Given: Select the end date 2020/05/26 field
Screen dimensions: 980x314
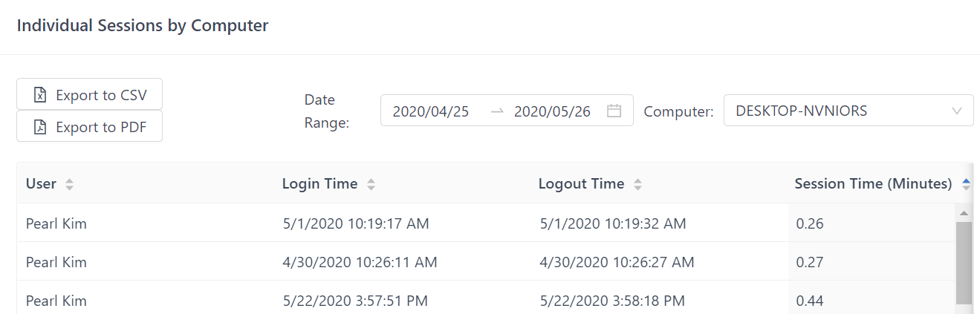Looking at the screenshot, I should [x=552, y=111].
